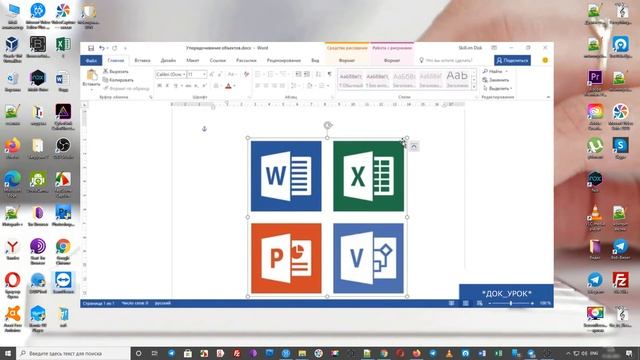Image resolution: width=640 pixels, height=360 pixels.
Task: Save the document from quick access toolbar
Action: pyautogui.click(x=91, y=48)
